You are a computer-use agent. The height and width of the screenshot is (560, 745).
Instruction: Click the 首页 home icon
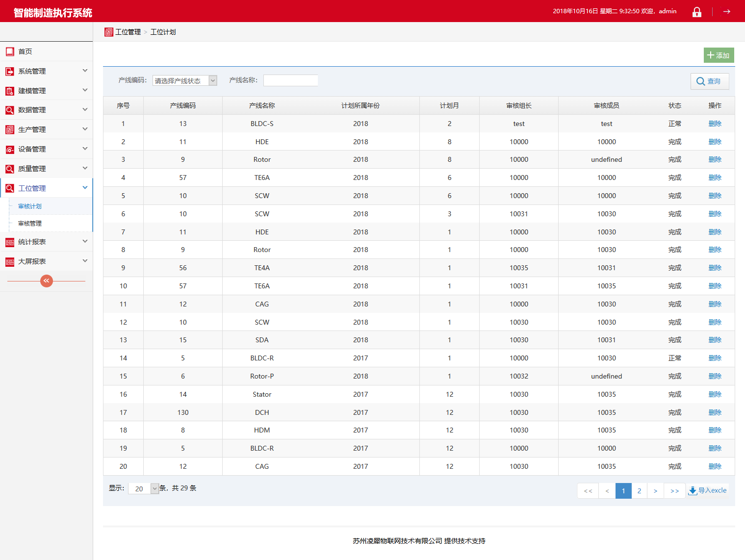coord(10,51)
